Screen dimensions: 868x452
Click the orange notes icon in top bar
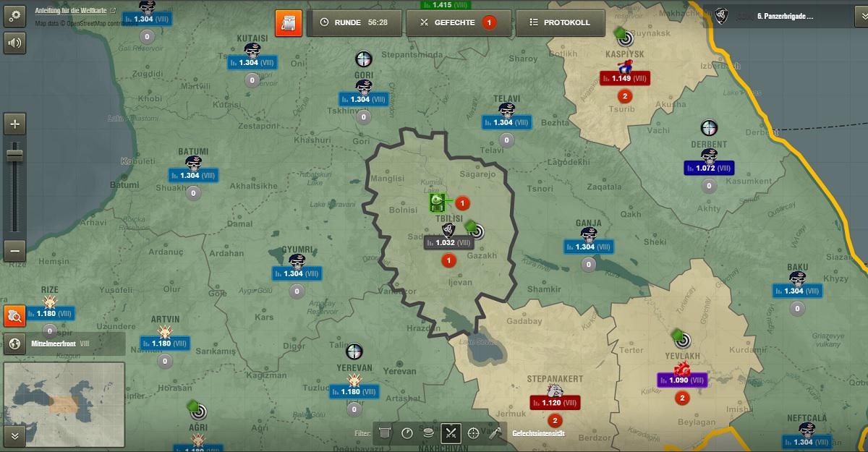289,22
